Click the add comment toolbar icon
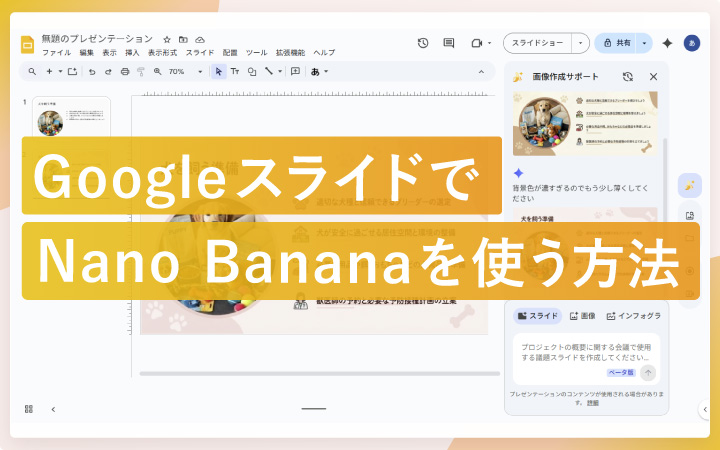This screenshot has height=450, width=720. click(295, 71)
